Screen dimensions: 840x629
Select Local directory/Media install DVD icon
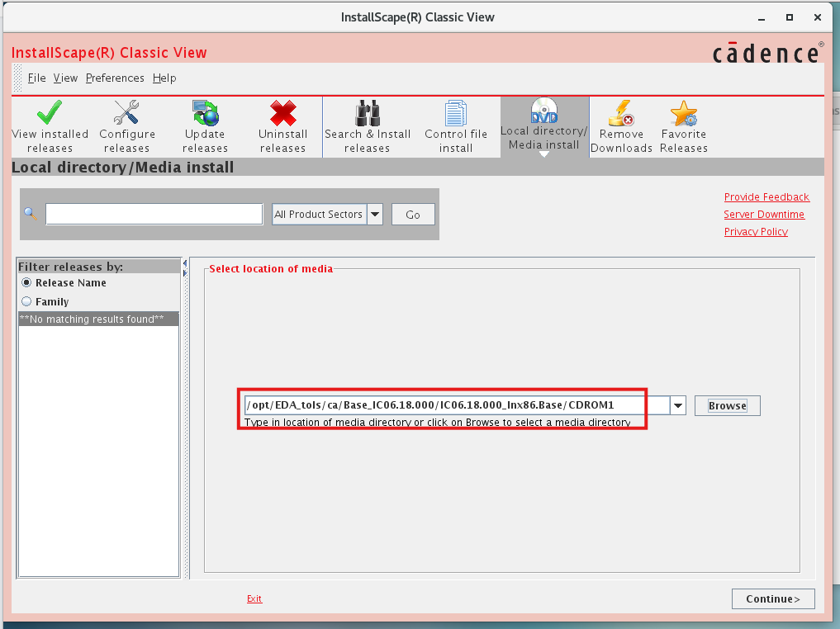(544, 111)
